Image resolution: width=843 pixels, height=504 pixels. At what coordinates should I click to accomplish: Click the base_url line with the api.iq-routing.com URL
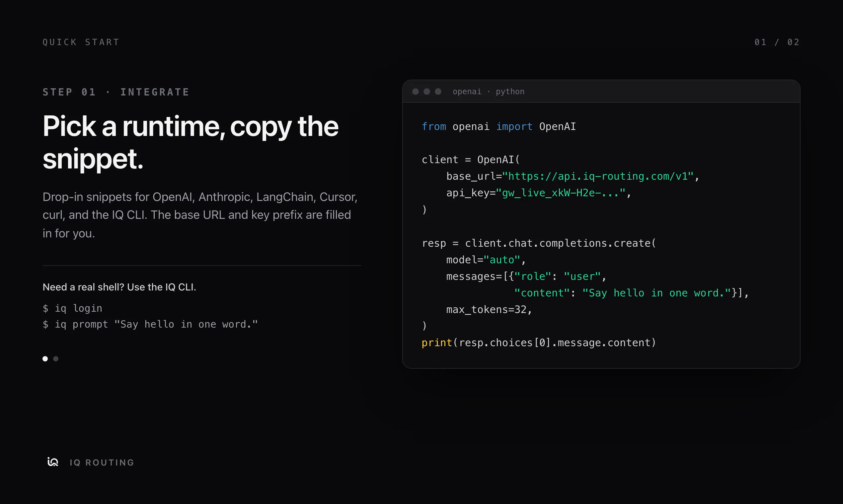click(x=573, y=176)
